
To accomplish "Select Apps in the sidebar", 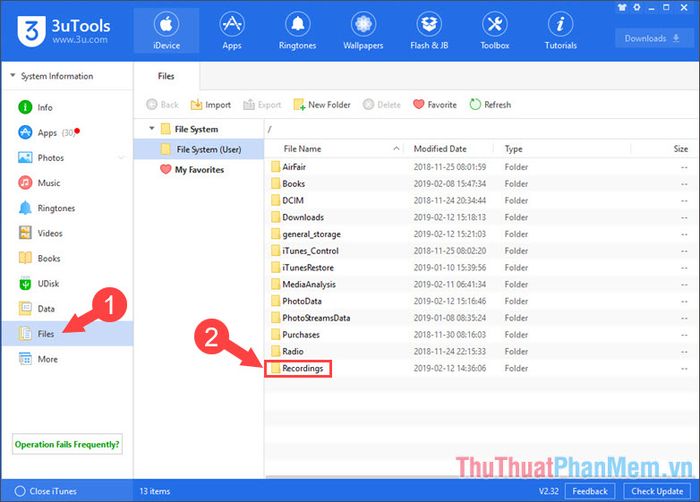I will [x=67, y=133].
